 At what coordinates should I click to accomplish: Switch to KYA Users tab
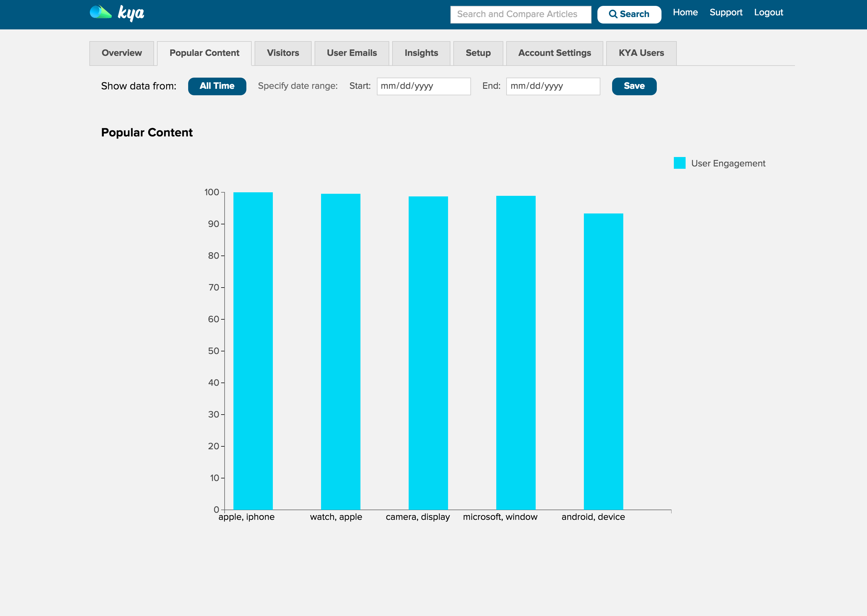[x=641, y=53]
